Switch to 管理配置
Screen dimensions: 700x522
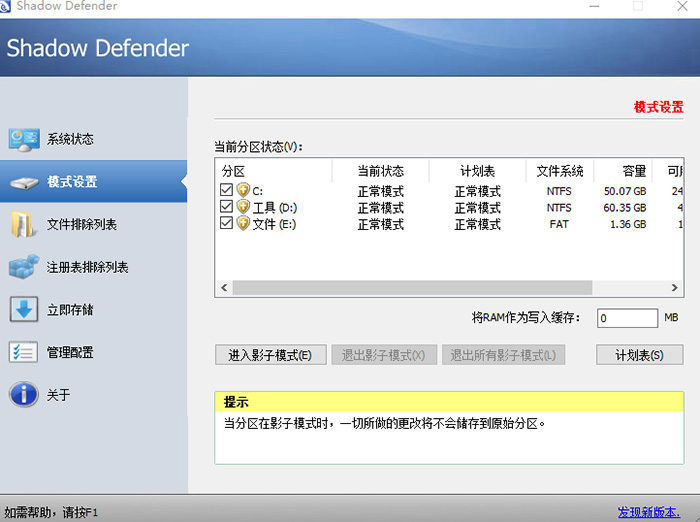point(93,352)
